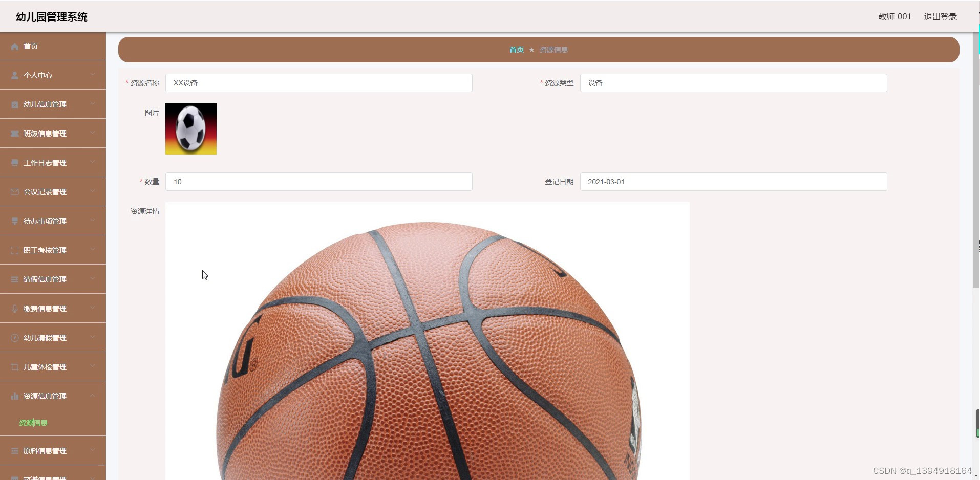Expand 待办事项管理 submenu arrow
The image size is (980, 480).
click(93, 221)
